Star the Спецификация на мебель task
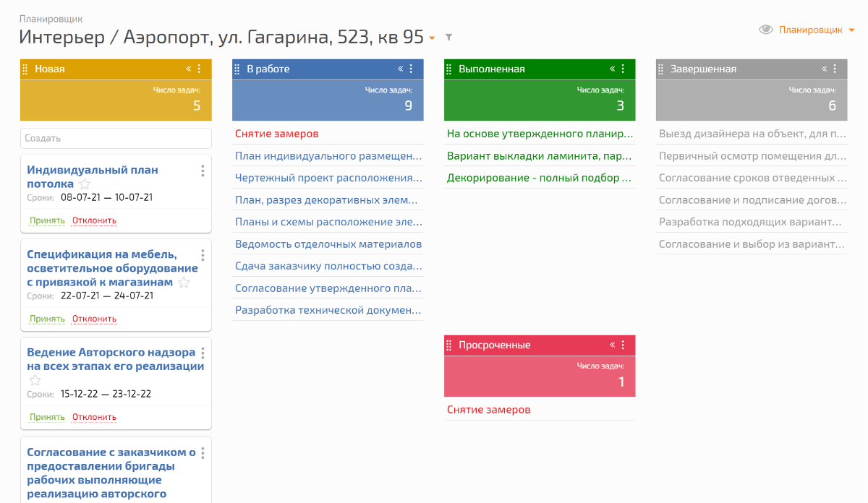868x503 pixels. tap(184, 283)
